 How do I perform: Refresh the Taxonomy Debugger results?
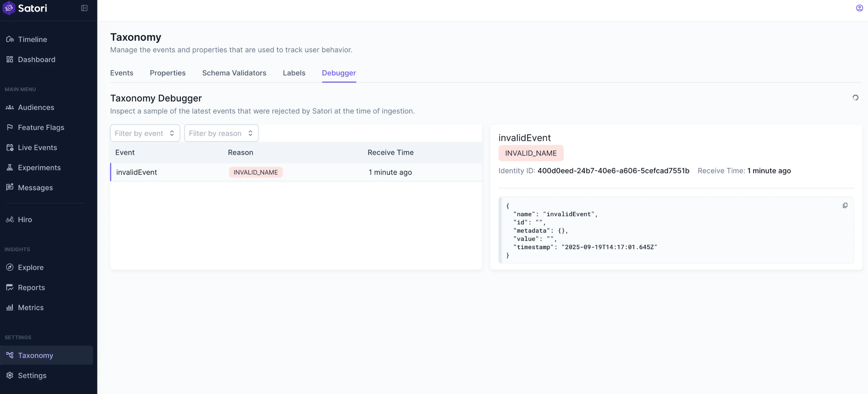(x=855, y=98)
